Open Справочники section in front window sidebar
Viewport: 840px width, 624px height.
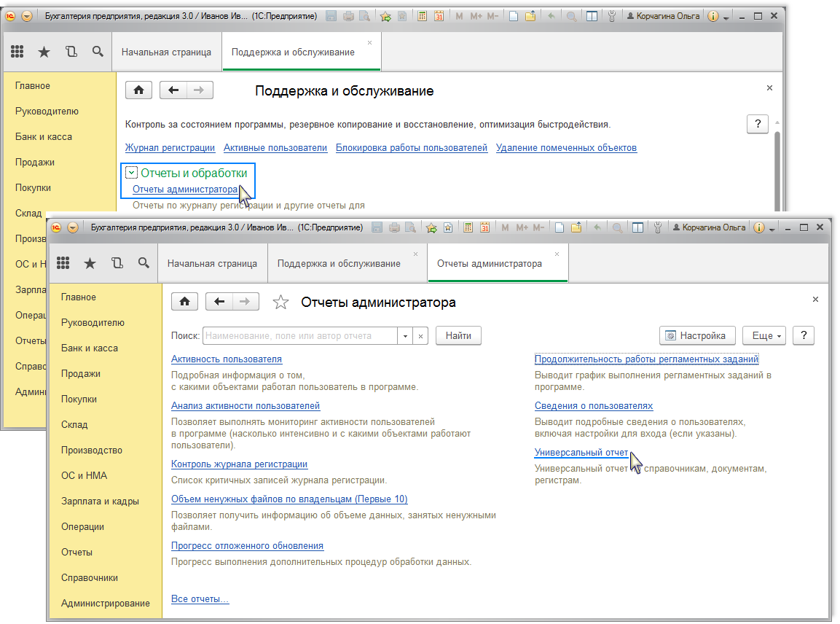tap(90, 578)
